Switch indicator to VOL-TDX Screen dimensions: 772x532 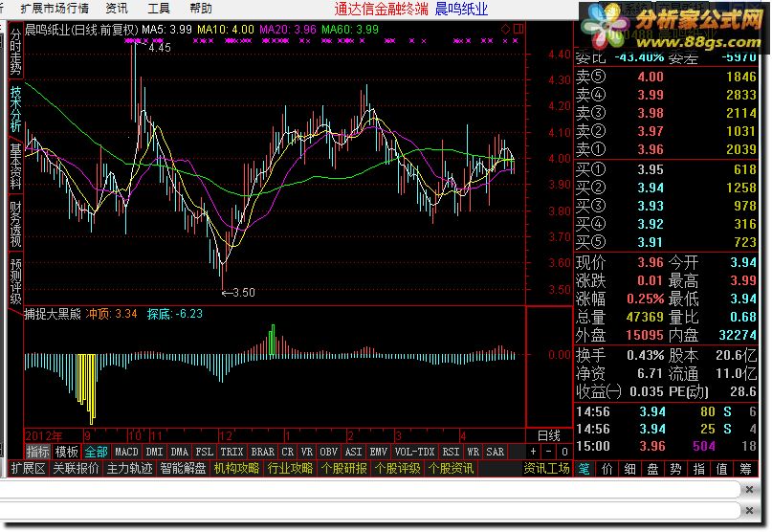[414, 452]
